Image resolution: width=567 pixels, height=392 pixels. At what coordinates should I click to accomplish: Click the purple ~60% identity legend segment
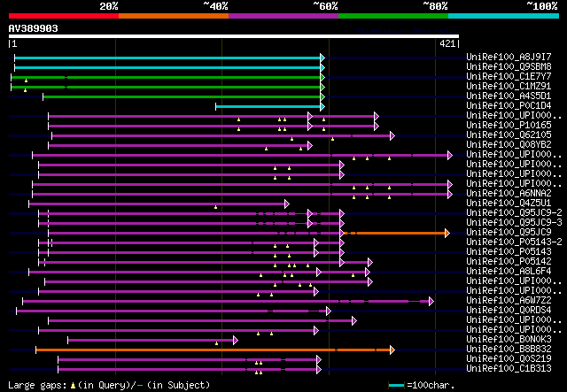click(x=283, y=16)
